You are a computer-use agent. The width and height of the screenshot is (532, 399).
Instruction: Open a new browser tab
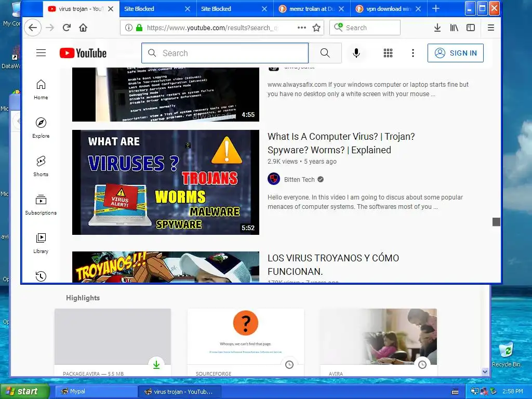(x=436, y=9)
